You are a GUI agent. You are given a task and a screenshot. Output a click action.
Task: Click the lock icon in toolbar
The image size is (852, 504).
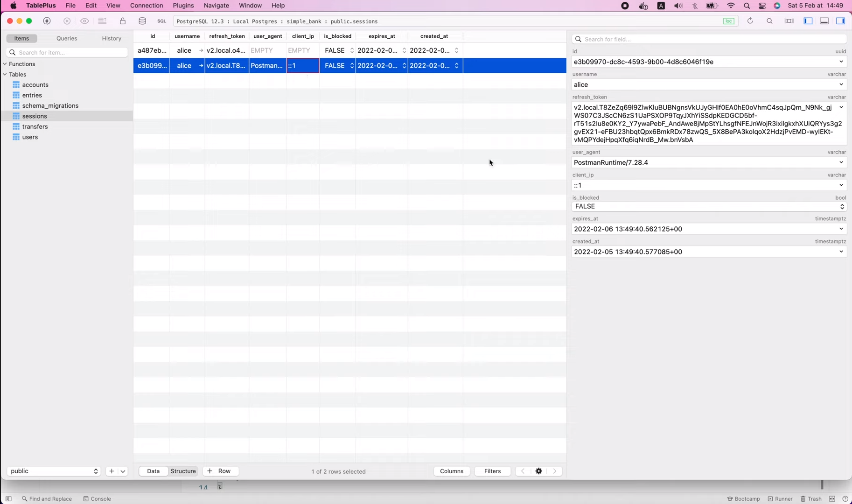[x=123, y=21]
